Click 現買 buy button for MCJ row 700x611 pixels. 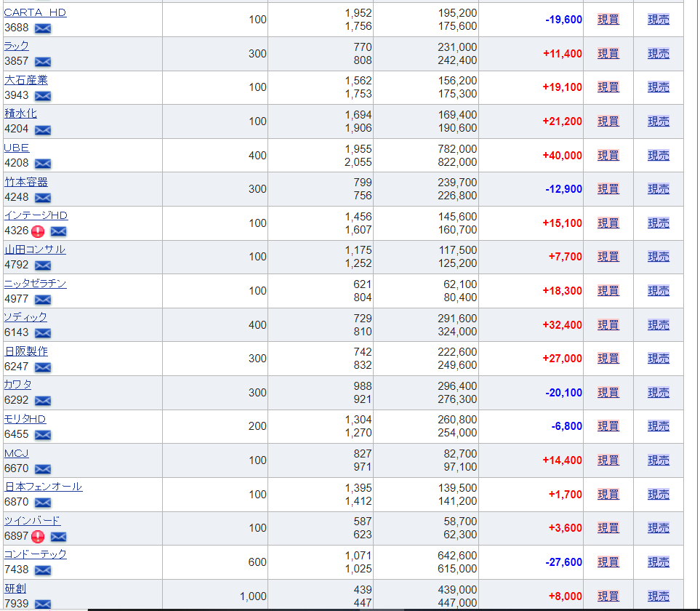tap(608, 460)
